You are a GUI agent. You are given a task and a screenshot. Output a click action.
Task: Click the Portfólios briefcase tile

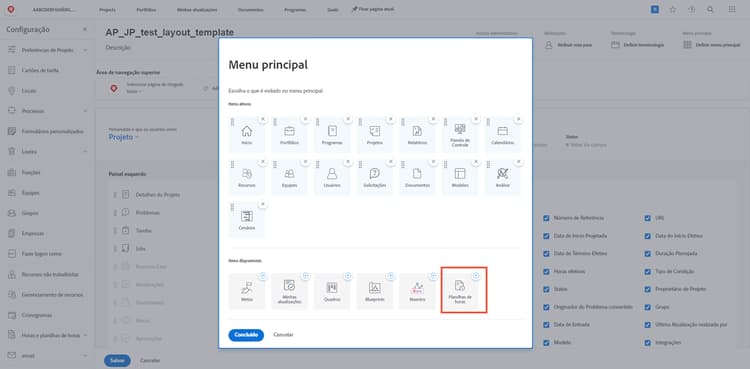(289, 134)
